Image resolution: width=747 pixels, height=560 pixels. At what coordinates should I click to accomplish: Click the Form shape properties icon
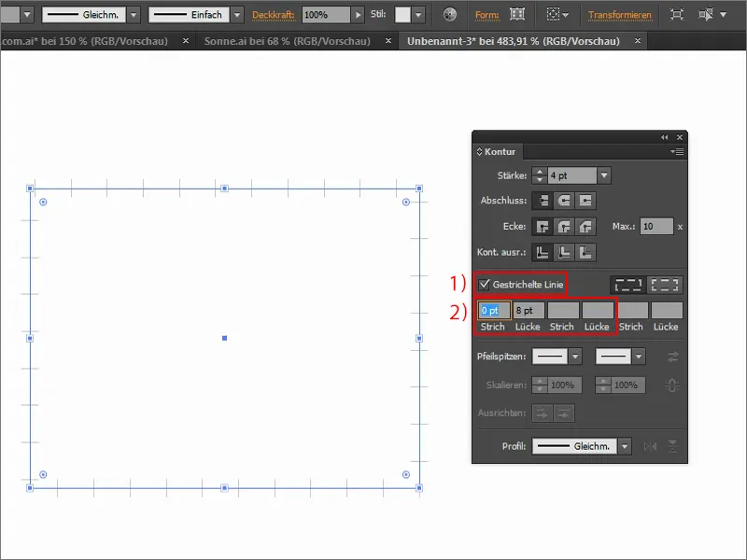pos(517,14)
